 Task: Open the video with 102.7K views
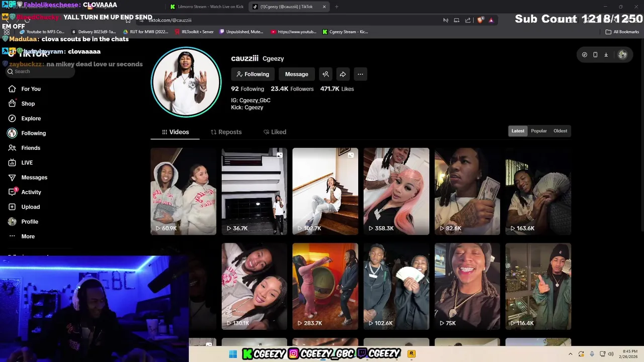pyautogui.click(x=326, y=192)
